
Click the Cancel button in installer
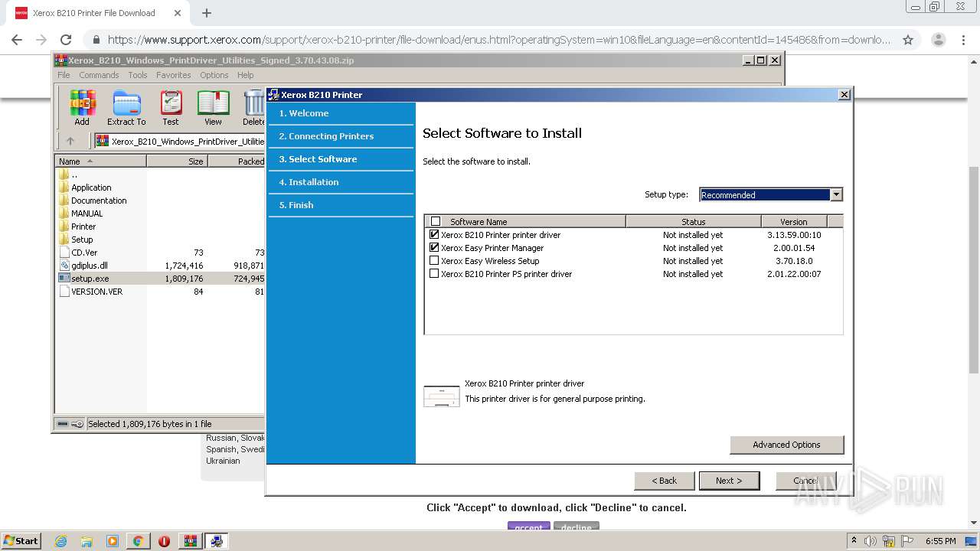click(x=805, y=481)
